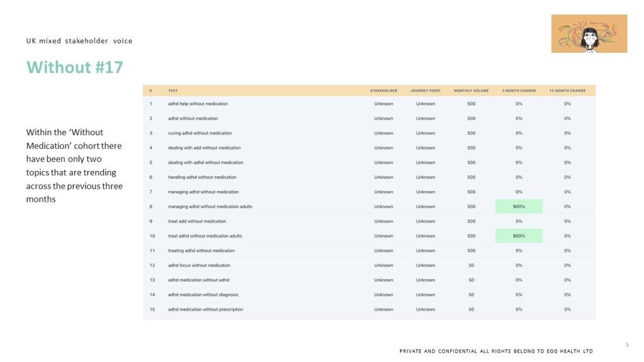Click the 'Private and Confidential' footer text

point(496,351)
